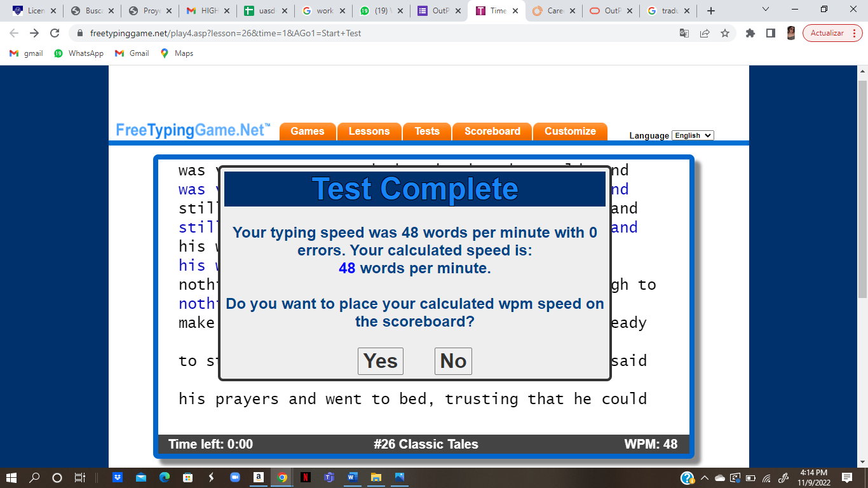Click the Chrome taskbar icon
868x488 pixels.
(x=282, y=477)
